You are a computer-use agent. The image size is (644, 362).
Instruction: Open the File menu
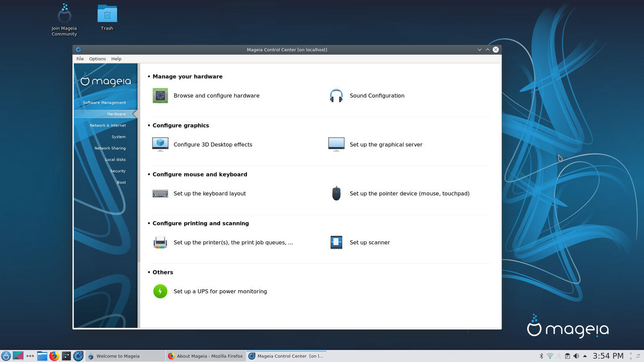[80, 59]
